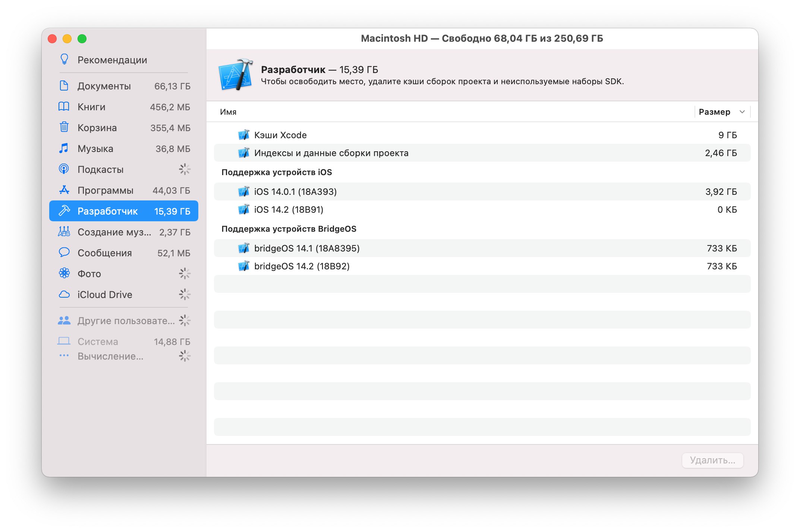The width and height of the screenshot is (800, 532).
Task: Click the Другие пользователи people icon
Action: click(64, 320)
